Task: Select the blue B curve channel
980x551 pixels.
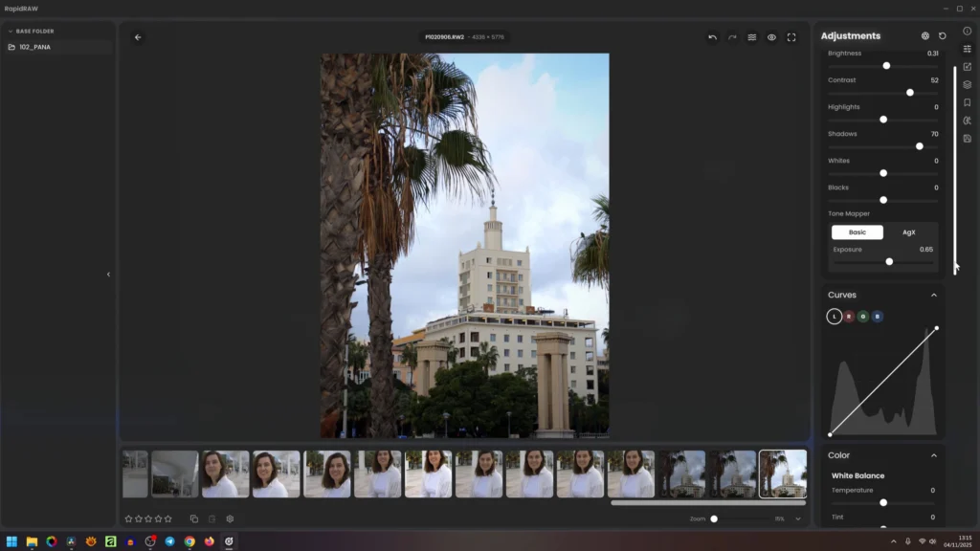Action: [878, 317]
